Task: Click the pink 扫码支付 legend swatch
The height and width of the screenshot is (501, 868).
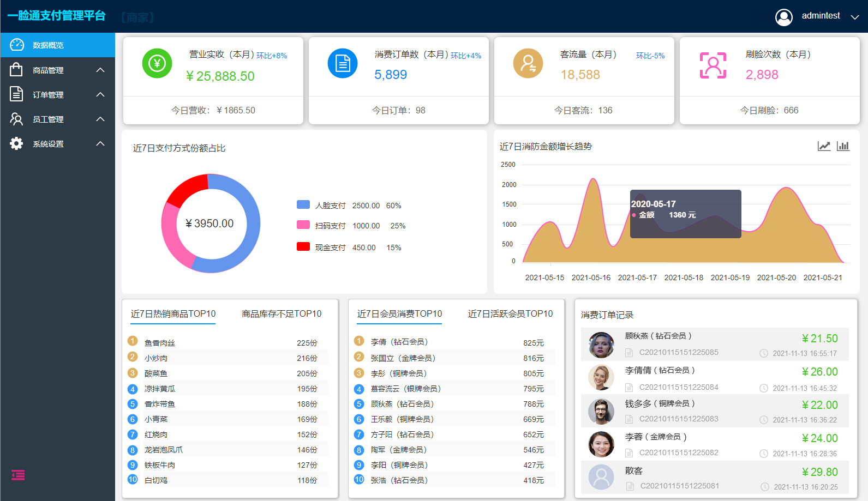Action: pos(303,225)
